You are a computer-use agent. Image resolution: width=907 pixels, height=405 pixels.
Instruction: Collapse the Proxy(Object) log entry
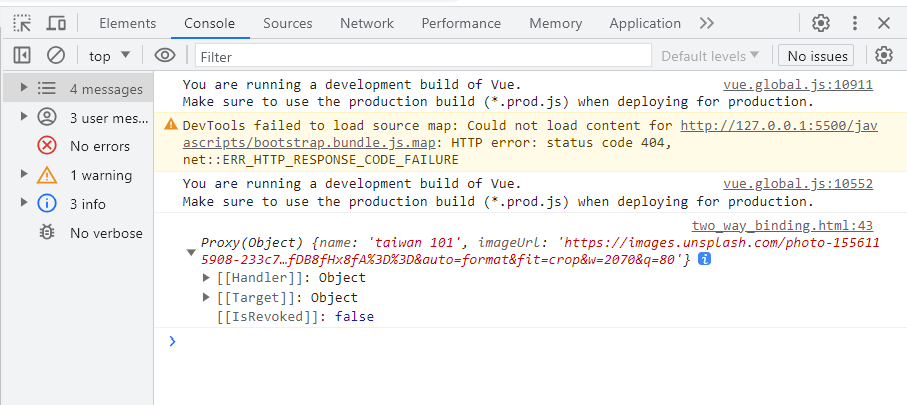point(191,252)
